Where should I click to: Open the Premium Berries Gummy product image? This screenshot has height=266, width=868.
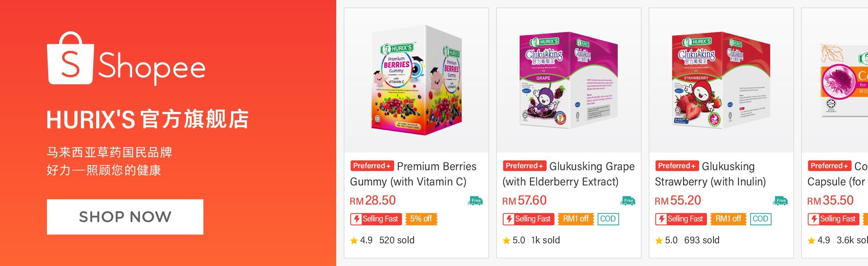pyautogui.click(x=416, y=80)
